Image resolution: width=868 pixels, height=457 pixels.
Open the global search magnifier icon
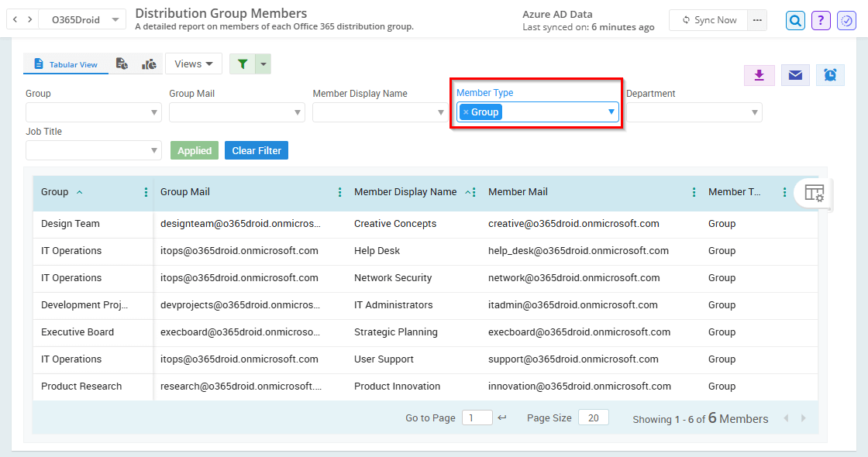pos(796,20)
